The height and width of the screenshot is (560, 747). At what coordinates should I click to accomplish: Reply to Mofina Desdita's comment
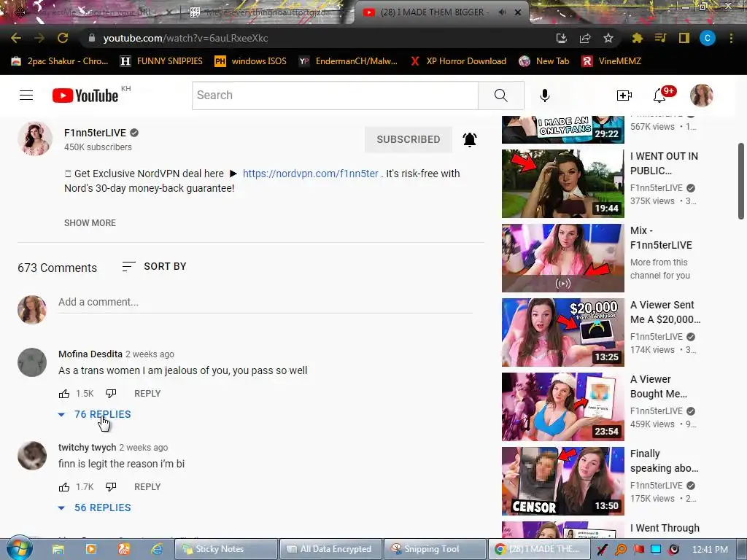[147, 394]
